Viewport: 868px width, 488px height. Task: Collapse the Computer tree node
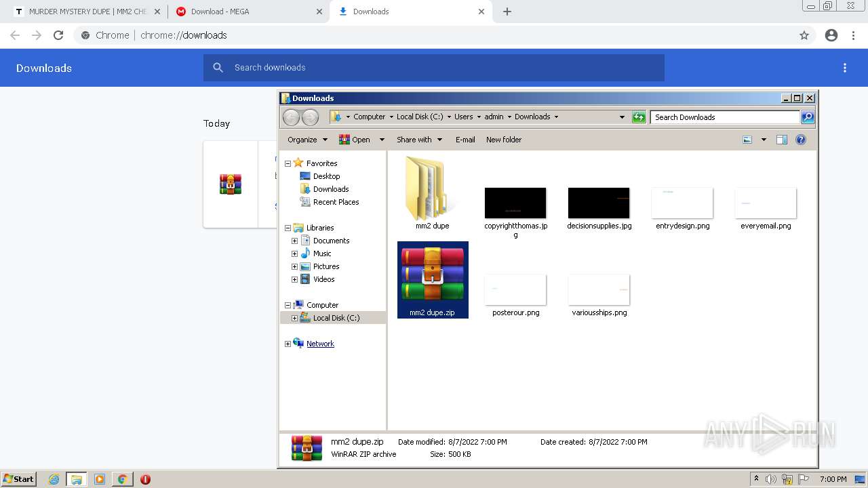click(x=288, y=305)
